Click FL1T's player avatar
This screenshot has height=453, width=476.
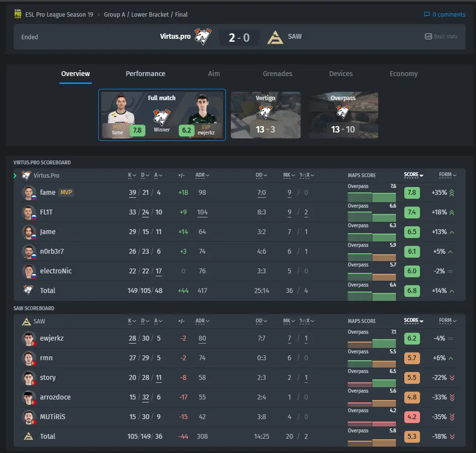(x=29, y=212)
